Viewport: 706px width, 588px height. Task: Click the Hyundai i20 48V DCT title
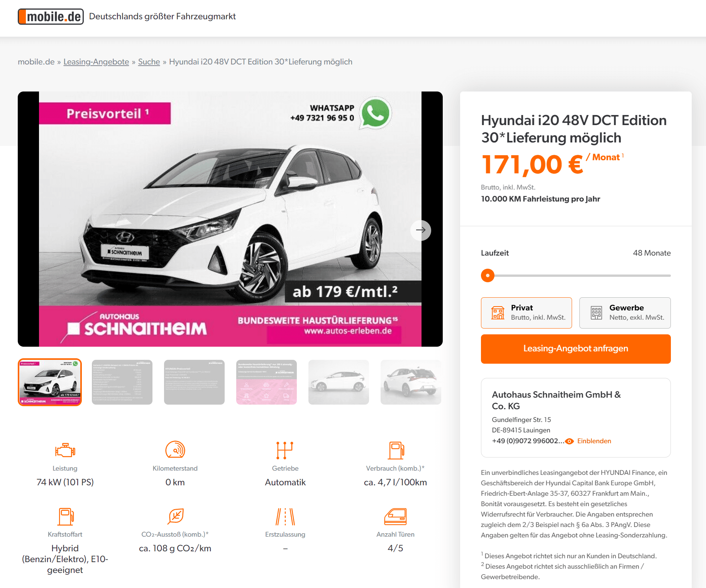(x=574, y=129)
